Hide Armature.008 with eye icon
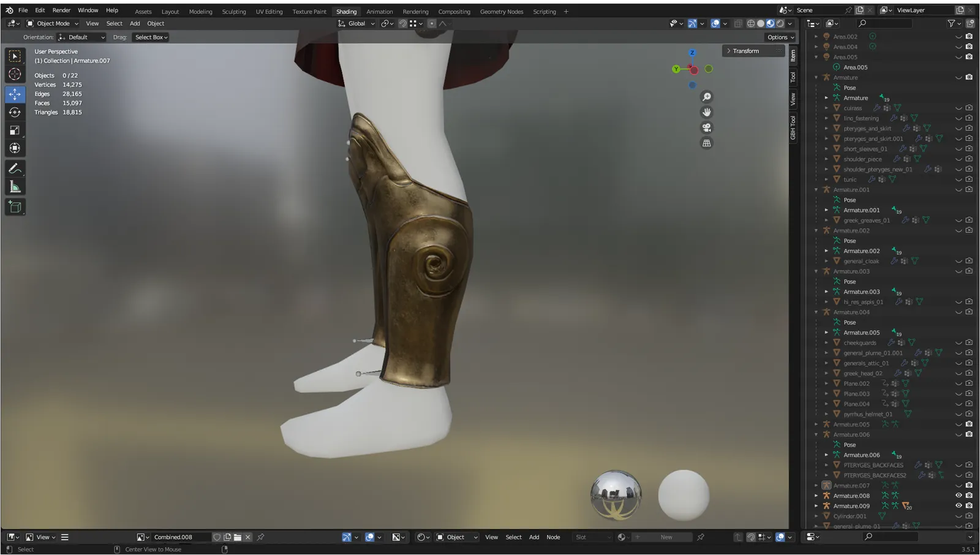This screenshot has width=980, height=555. (x=959, y=496)
